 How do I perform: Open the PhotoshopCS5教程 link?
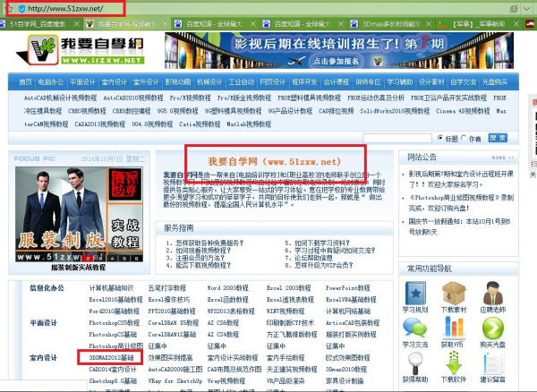[114, 322]
